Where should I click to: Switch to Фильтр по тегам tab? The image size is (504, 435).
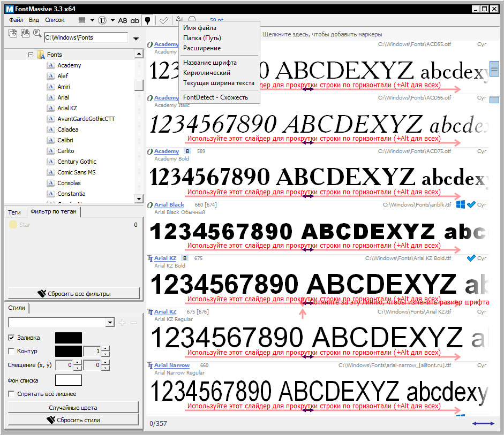pos(54,211)
